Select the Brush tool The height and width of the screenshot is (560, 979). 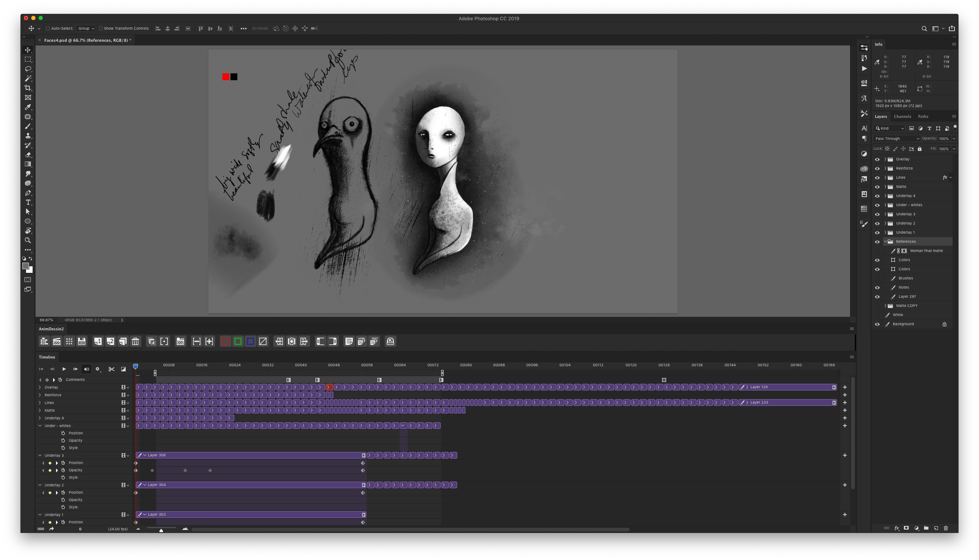pos(28,126)
